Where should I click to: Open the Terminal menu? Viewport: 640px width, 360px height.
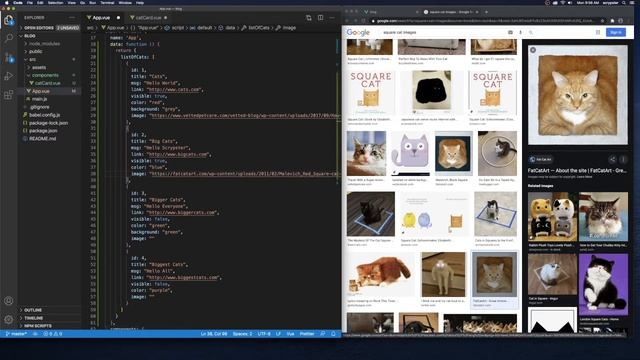(107, 2)
